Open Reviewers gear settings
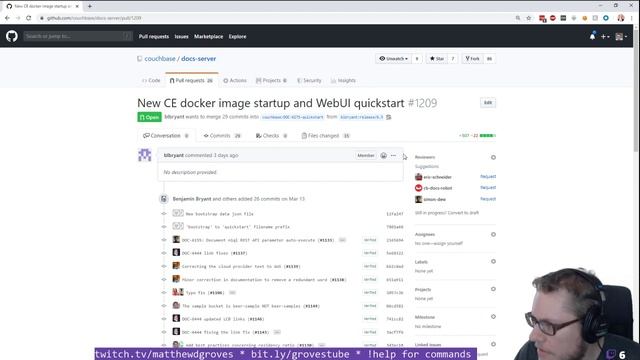This screenshot has height=360, width=640. tap(493, 157)
